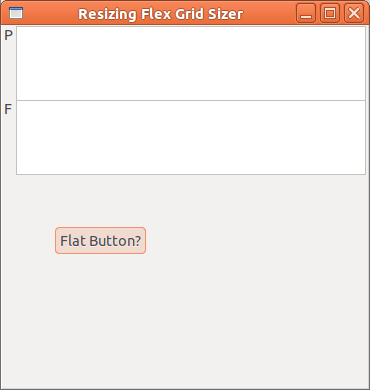370x390 pixels.
Task: Focus the text box beside label P
Action: pyautogui.click(x=191, y=63)
